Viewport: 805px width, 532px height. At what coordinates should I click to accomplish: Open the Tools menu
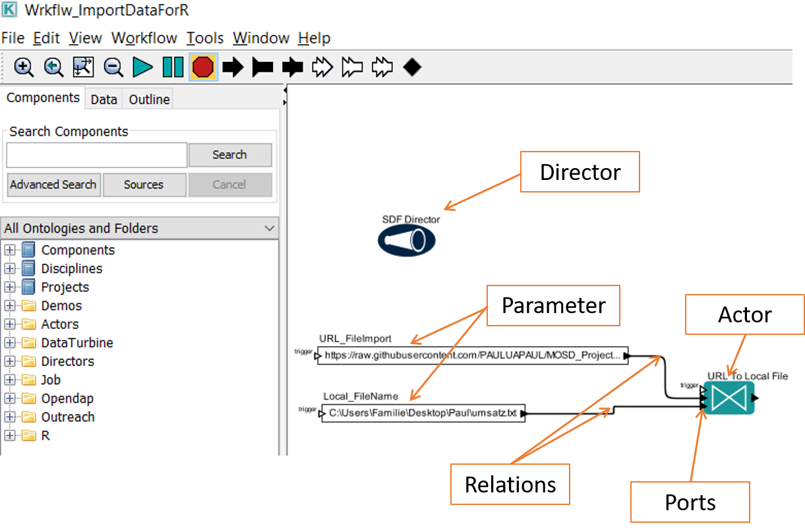coord(205,38)
